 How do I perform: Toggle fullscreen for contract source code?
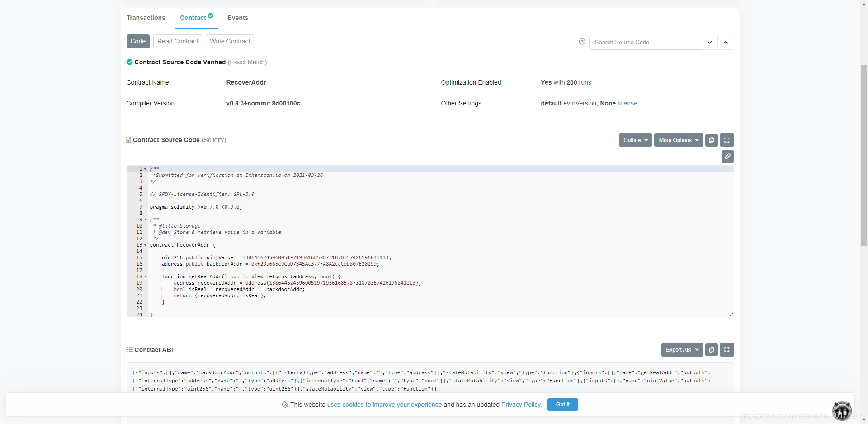pyautogui.click(x=727, y=140)
